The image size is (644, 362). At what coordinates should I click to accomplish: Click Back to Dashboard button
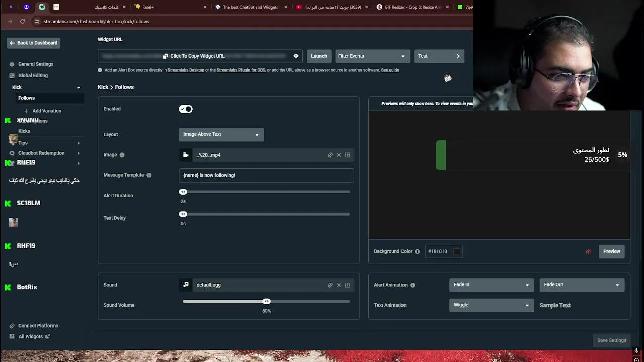34,43
